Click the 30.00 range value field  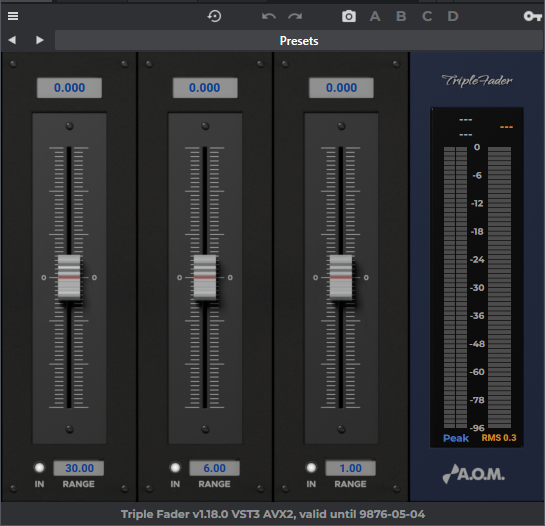tap(79, 468)
